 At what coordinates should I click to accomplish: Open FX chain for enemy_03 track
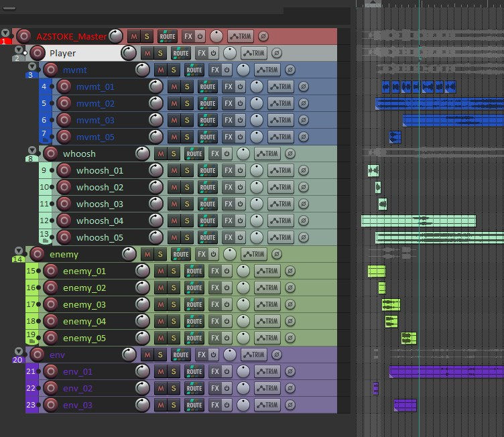pos(214,304)
